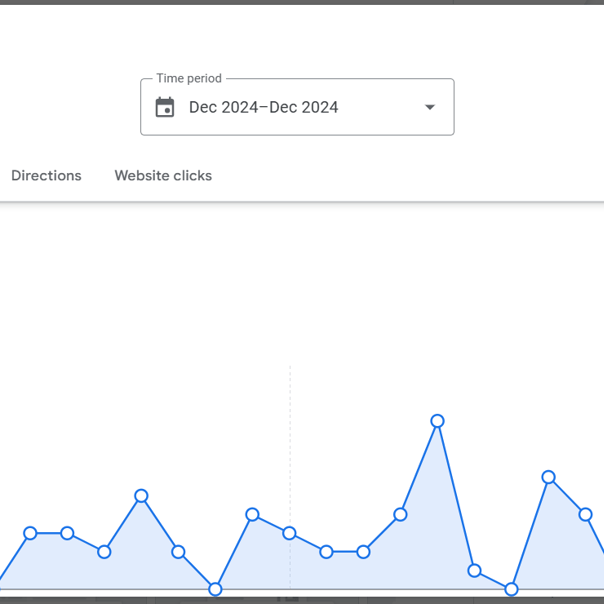Switch to the Directions tab
The height and width of the screenshot is (604, 604).
[46, 176]
